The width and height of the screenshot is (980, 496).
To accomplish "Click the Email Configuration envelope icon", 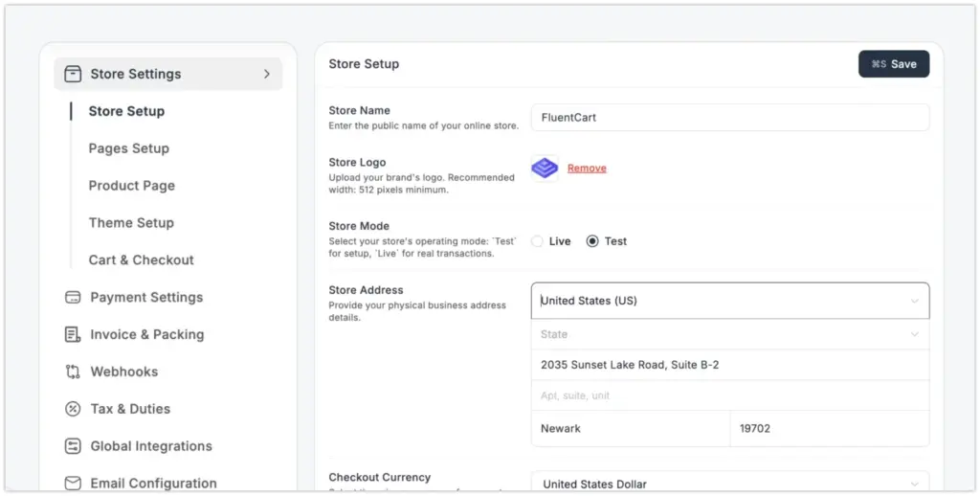I will point(73,483).
